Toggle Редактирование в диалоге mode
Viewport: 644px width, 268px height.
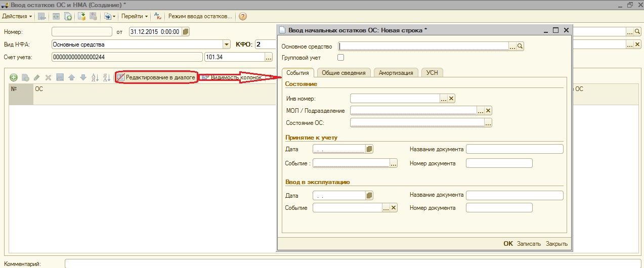[x=156, y=77]
